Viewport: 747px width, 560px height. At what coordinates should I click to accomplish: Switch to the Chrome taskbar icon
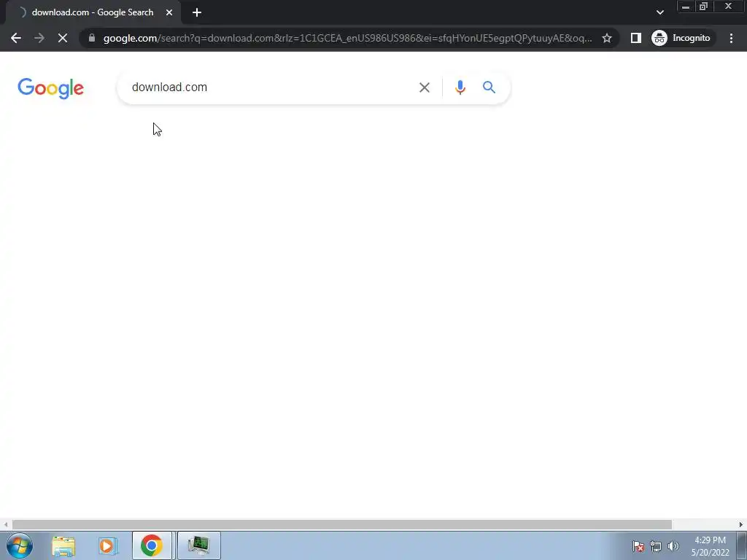coord(152,545)
